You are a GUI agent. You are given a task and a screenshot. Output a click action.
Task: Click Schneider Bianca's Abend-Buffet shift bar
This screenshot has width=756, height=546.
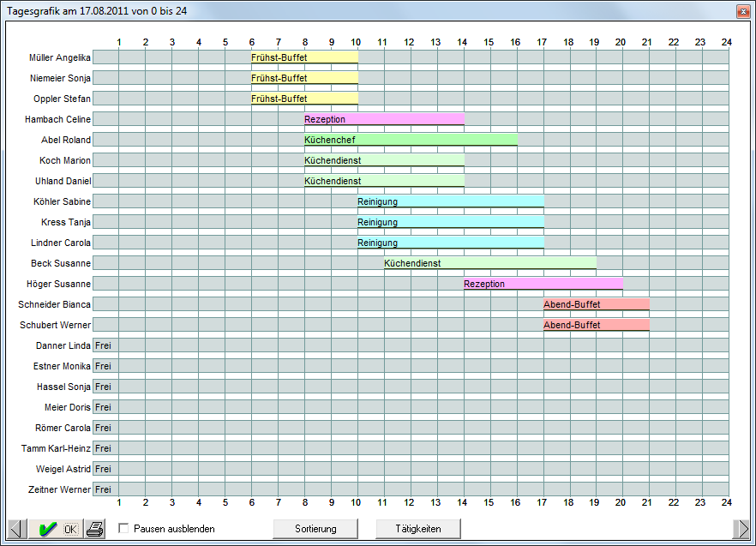click(x=596, y=304)
